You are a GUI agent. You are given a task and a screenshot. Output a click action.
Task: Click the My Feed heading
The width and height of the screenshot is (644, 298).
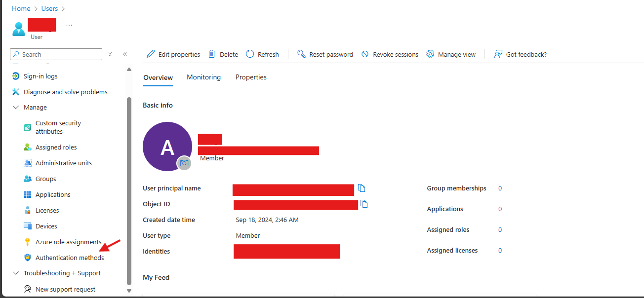[x=156, y=278]
